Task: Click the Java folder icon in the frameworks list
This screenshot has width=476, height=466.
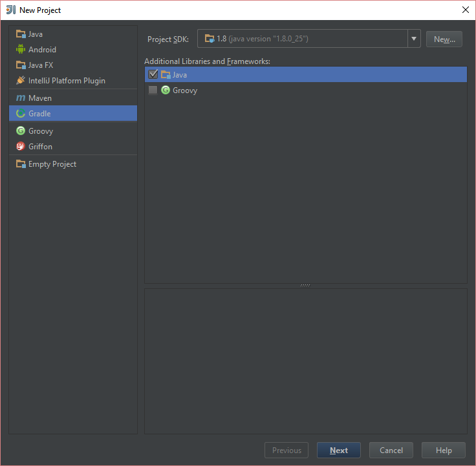Action: [166, 74]
